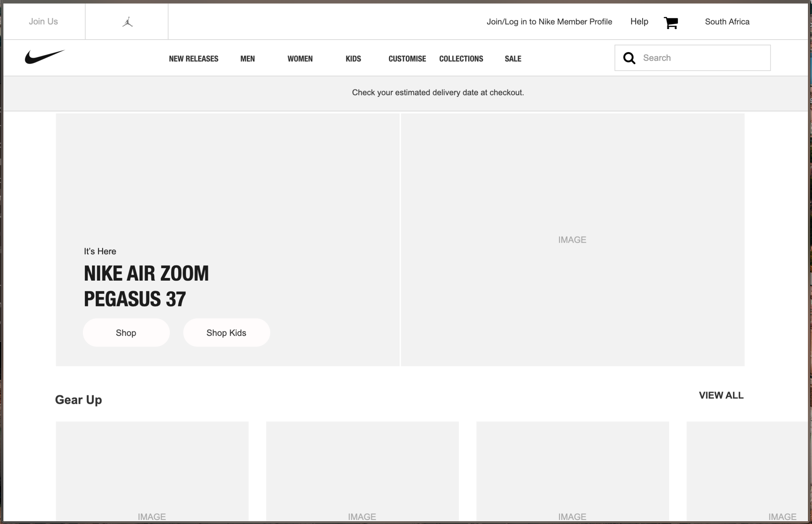
Task: Open the Customise menu
Action: [x=407, y=59]
